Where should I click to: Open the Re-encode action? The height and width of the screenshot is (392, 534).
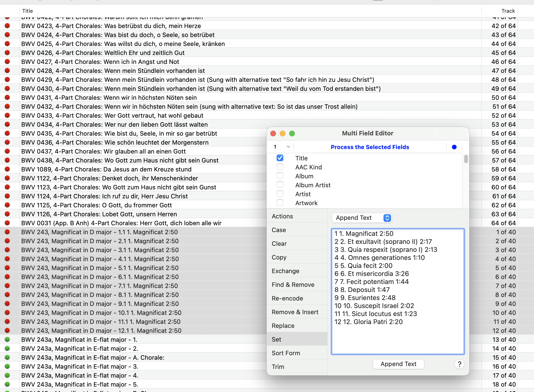287,298
